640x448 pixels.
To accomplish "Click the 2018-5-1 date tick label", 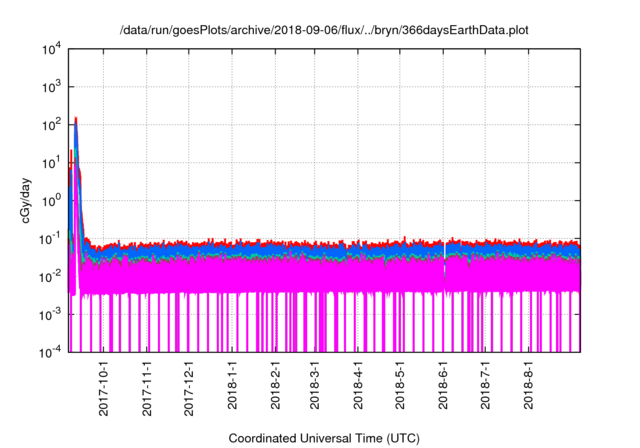I will tap(400, 385).
